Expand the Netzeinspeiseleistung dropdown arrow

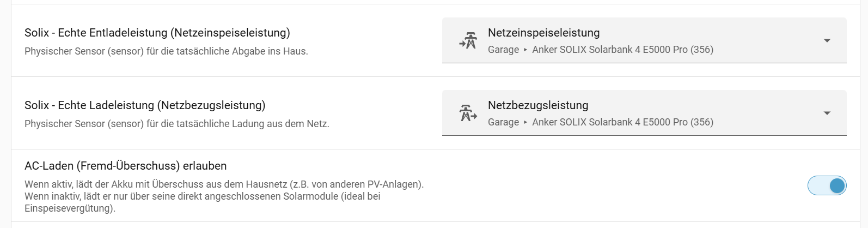click(827, 41)
